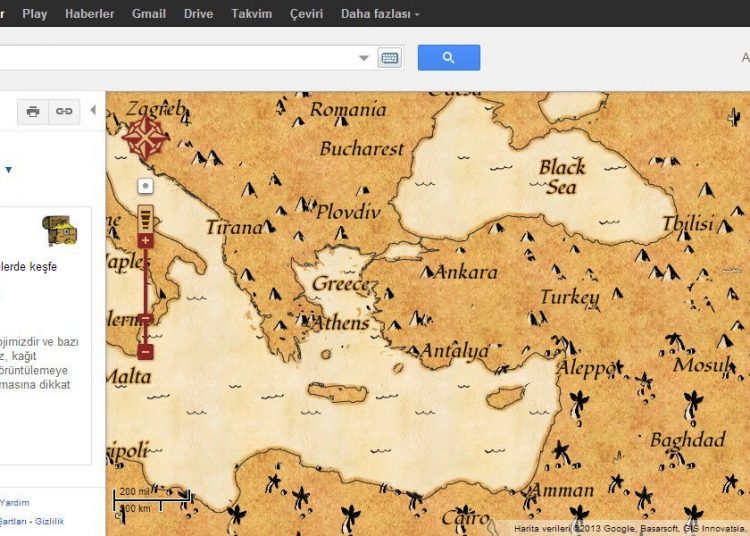This screenshot has width=750, height=536.
Task: Click the map scale bar
Action: click(x=152, y=500)
